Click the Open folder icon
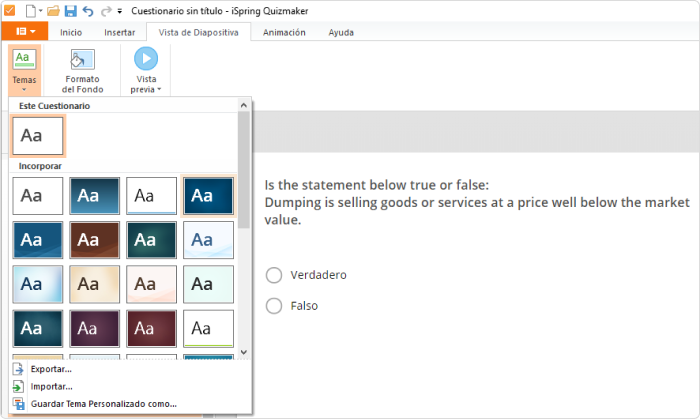700x419 pixels. coord(53,11)
